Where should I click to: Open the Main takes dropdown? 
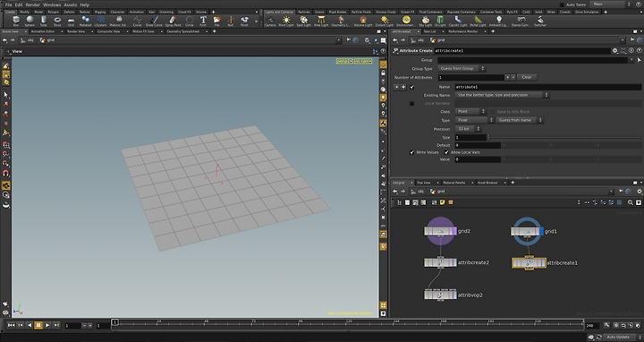611,4
